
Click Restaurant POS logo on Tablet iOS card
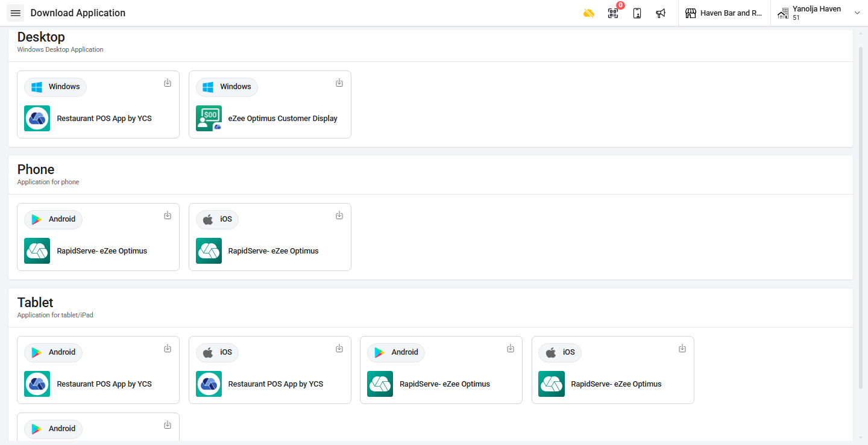pos(209,384)
